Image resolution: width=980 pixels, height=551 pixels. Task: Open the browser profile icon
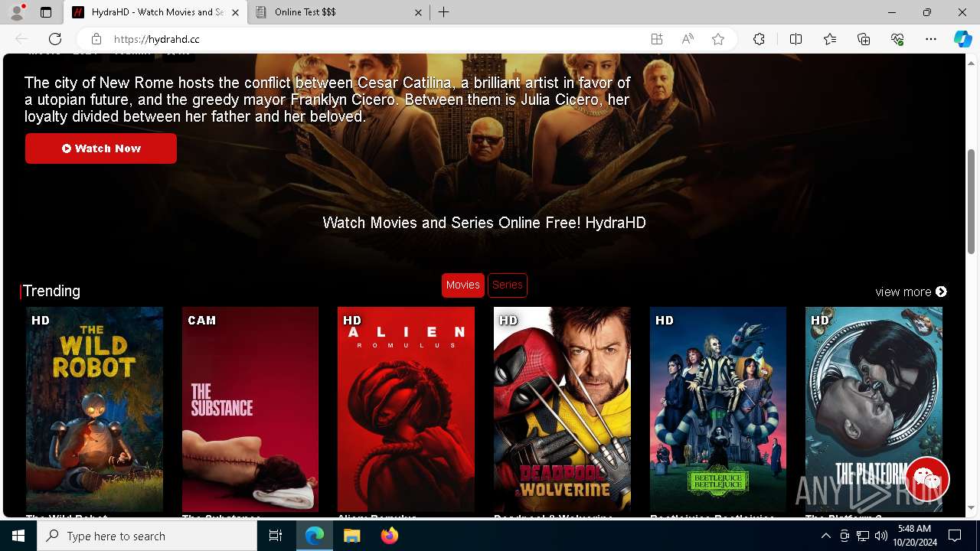(17, 12)
